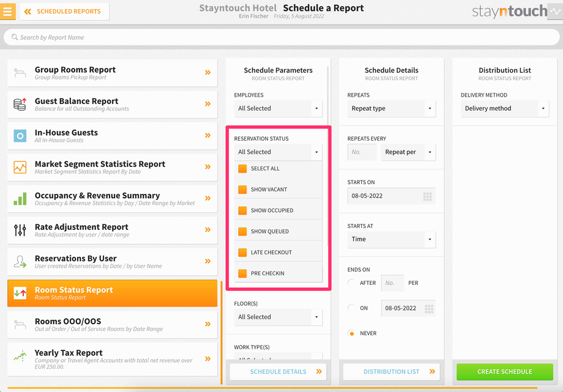This screenshot has width=563, height=392.
Task: Open the Employees dropdown
Action: click(x=278, y=108)
